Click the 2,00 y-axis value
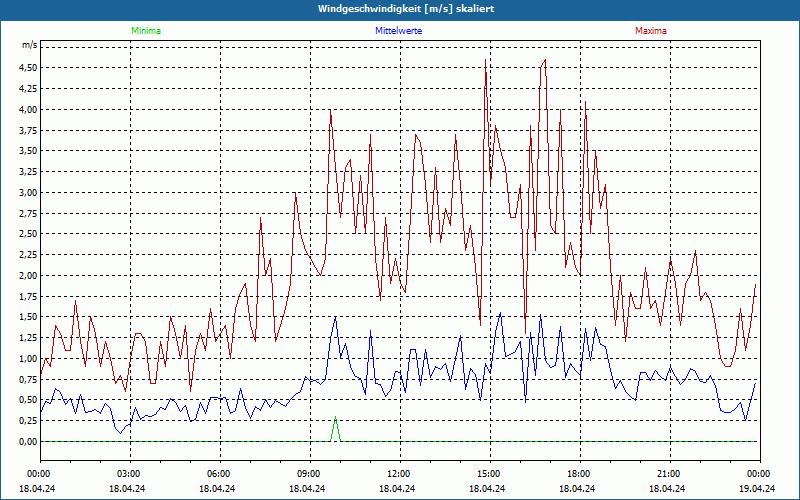The image size is (800, 500). [x=28, y=276]
